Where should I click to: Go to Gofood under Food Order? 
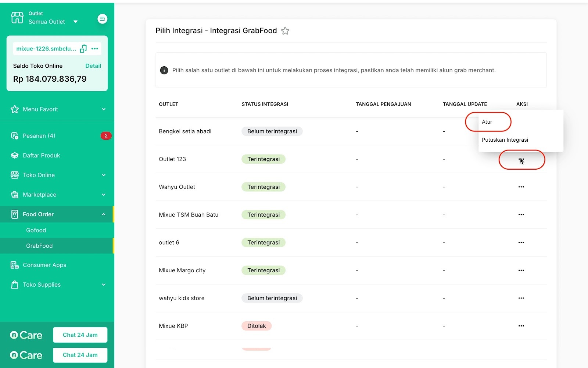(36, 230)
